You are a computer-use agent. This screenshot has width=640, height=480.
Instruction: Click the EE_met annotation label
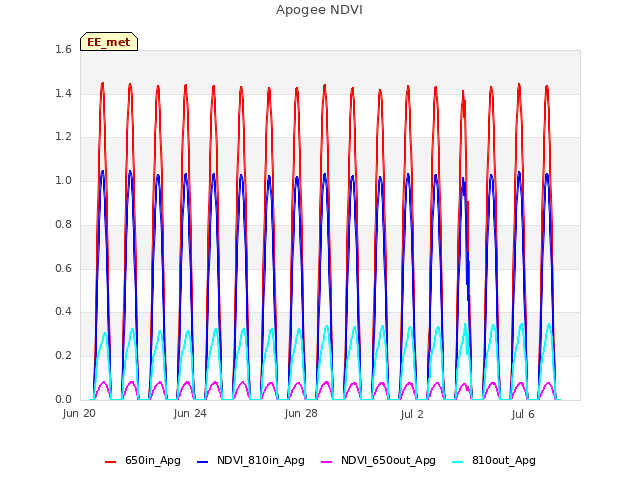[109, 42]
